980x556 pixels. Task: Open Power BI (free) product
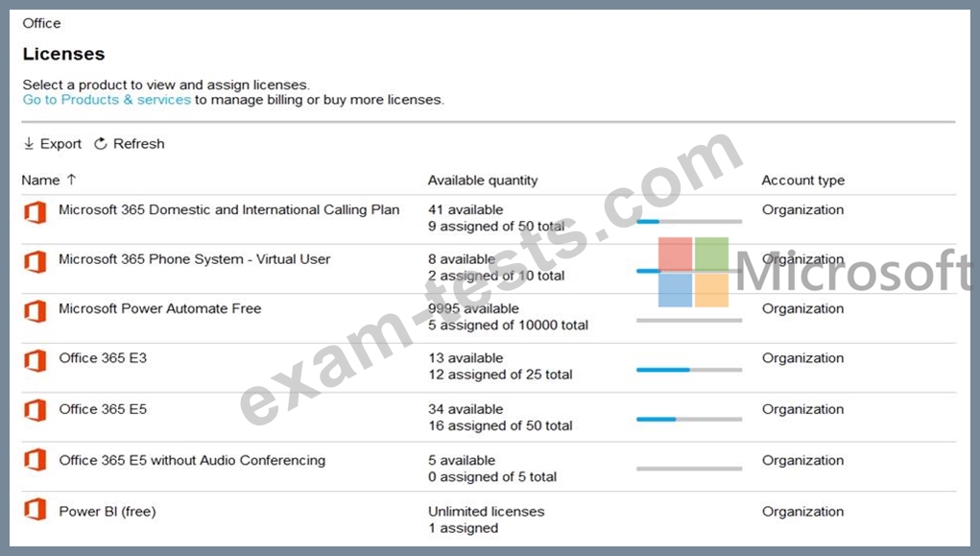pyautogui.click(x=108, y=511)
